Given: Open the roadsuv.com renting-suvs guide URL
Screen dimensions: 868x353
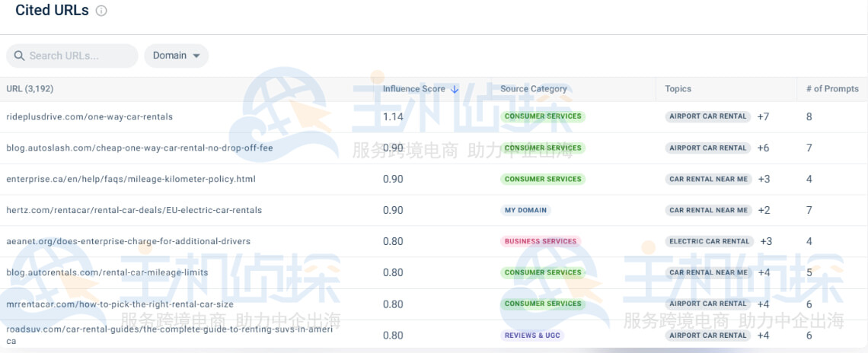Looking at the screenshot, I should click(x=169, y=336).
